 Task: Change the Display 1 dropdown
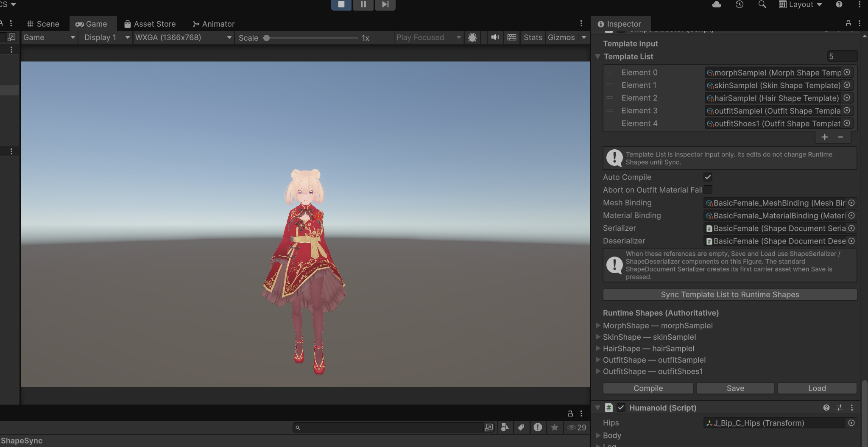point(106,37)
